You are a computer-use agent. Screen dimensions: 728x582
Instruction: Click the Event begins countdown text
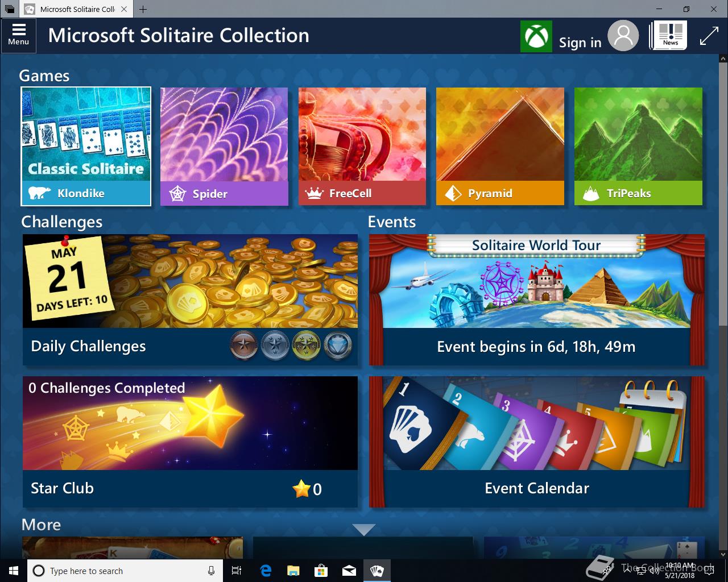pos(536,347)
